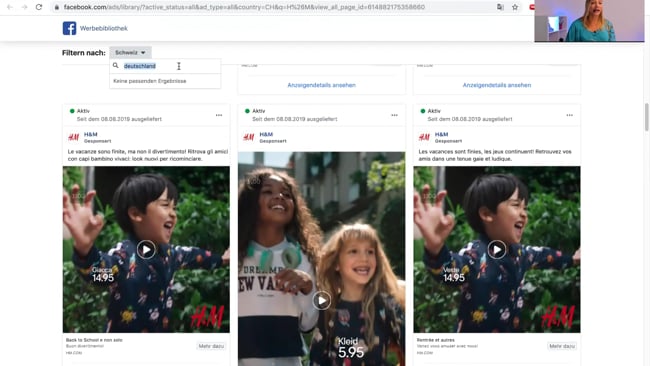Screen dimensions: 650x366
Task: Open the Werbebibliothek link
Action: [104, 28]
